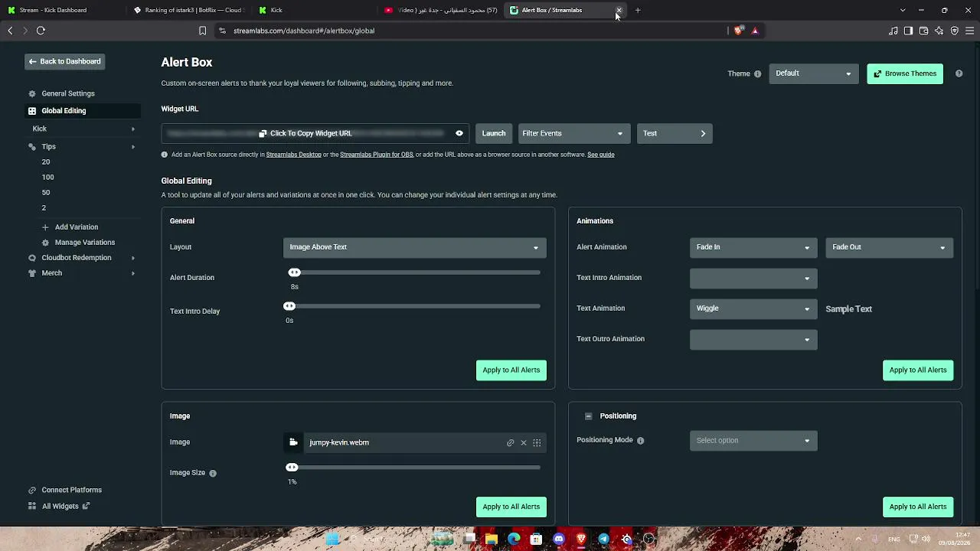This screenshot has height=551, width=980.
Task: Toggle widget URL visibility eye icon
Action: click(x=459, y=133)
